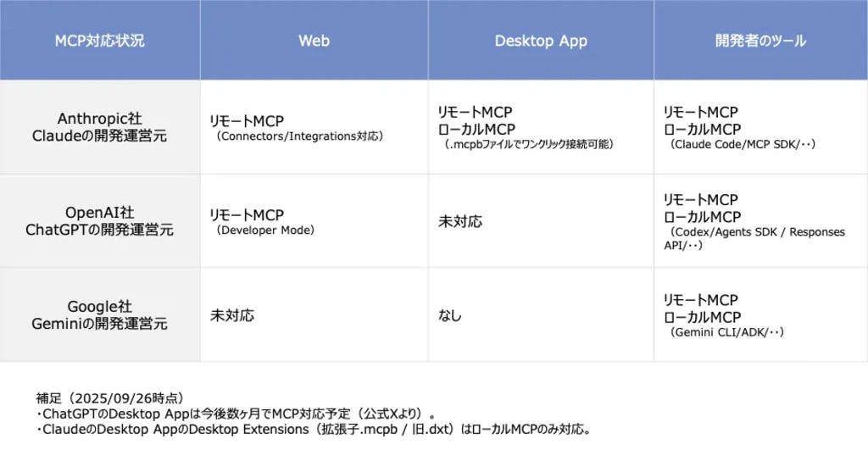Click the "Claude Code/MCP SDK" note text

(x=742, y=145)
